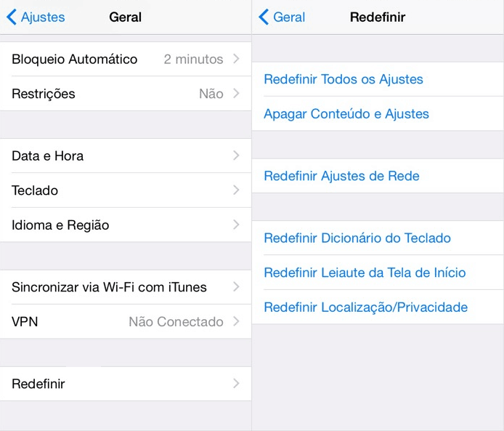Viewport: 504px width, 431px height.
Task: Open Sincronizar via Wi-Fi com iTunes
Action: [126, 287]
